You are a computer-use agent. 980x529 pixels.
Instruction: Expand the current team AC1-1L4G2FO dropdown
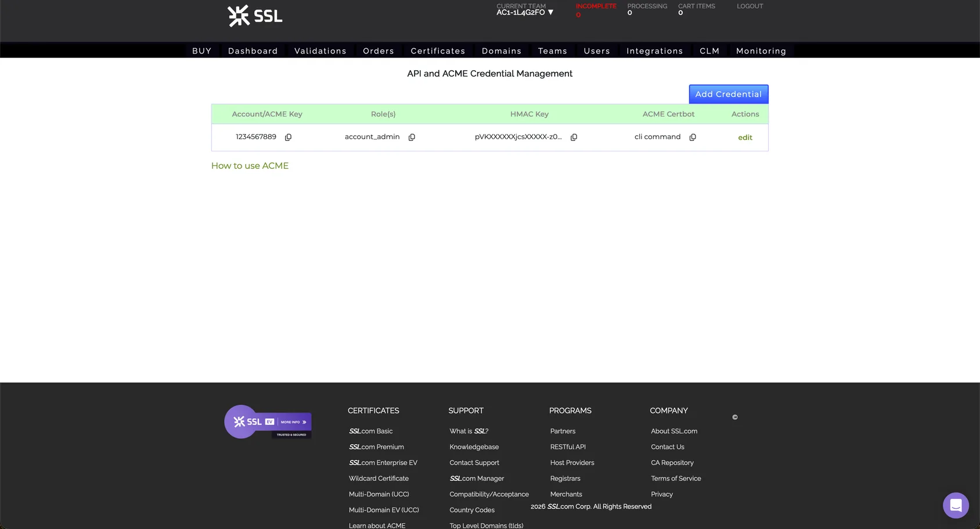click(525, 12)
